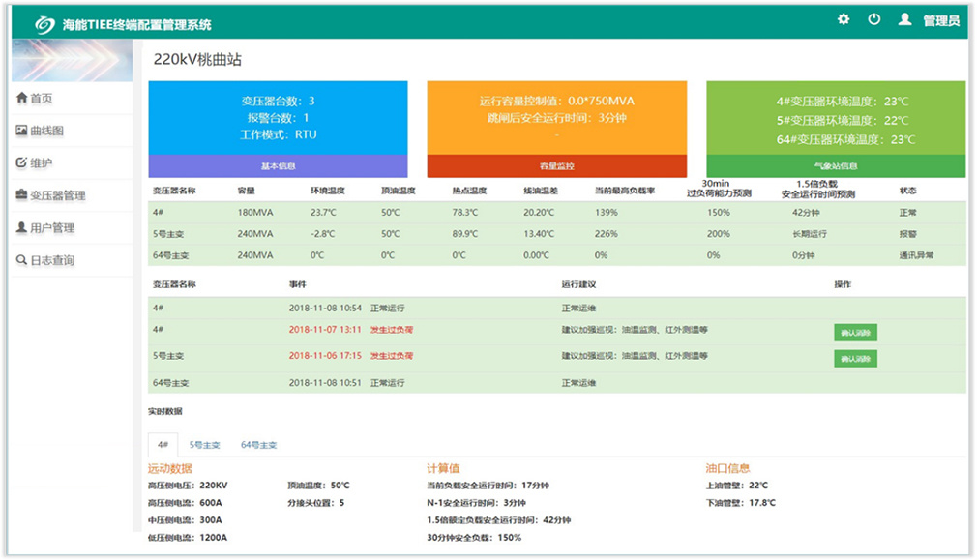Click the banner image above the sidebar
The height and width of the screenshot is (560, 977).
pyautogui.click(x=72, y=61)
